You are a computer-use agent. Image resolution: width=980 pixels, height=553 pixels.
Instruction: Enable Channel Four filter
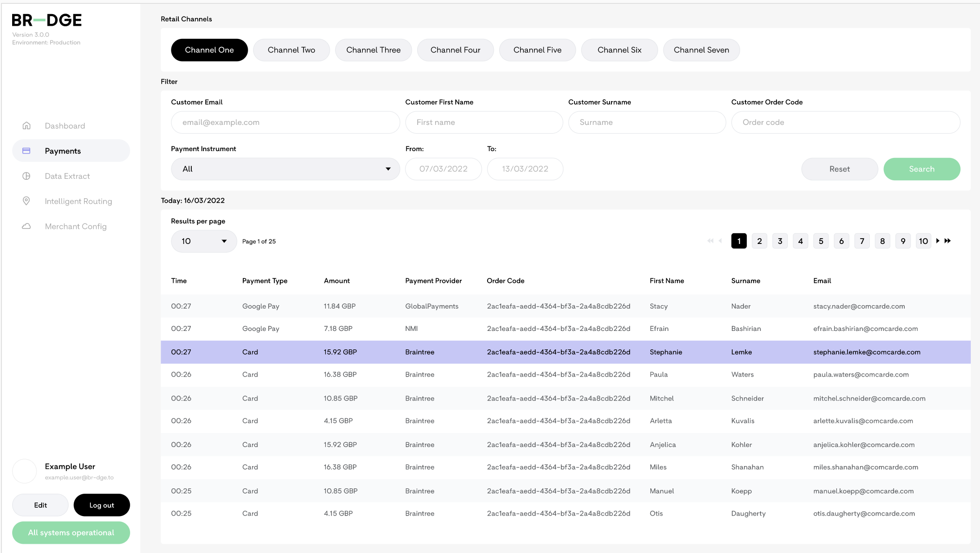tap(455, 50)
